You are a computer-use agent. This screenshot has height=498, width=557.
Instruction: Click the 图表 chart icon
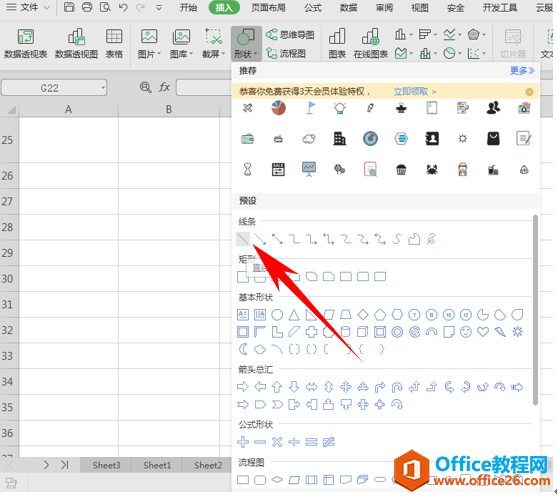(337, 44)
